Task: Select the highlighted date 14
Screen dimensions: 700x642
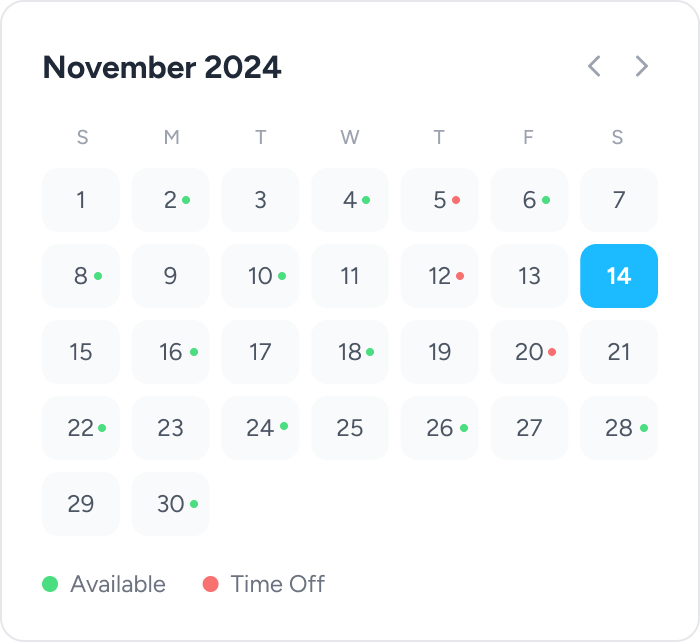Action: point(619,276)
